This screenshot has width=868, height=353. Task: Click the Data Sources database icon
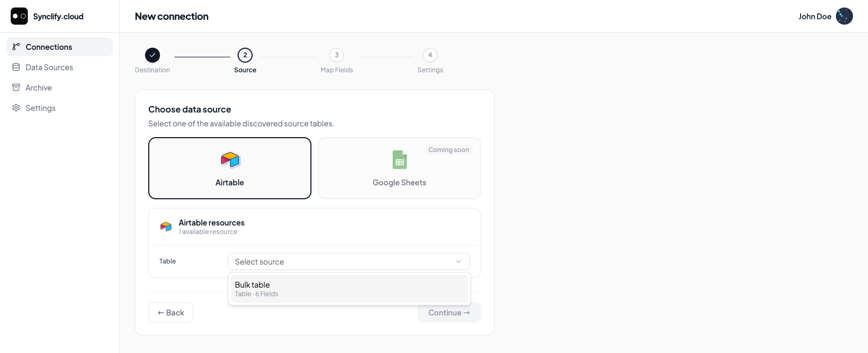[16, 67]
